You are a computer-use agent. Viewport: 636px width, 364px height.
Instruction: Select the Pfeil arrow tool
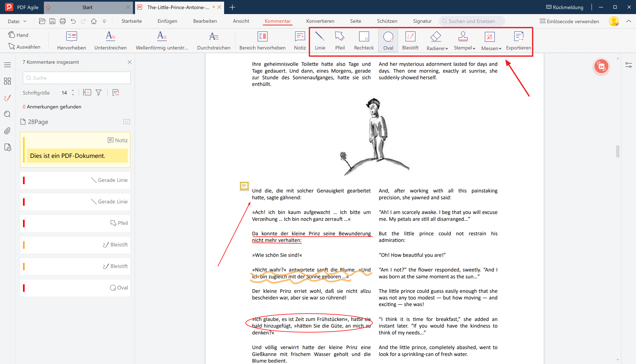click(x=339, y=40)
